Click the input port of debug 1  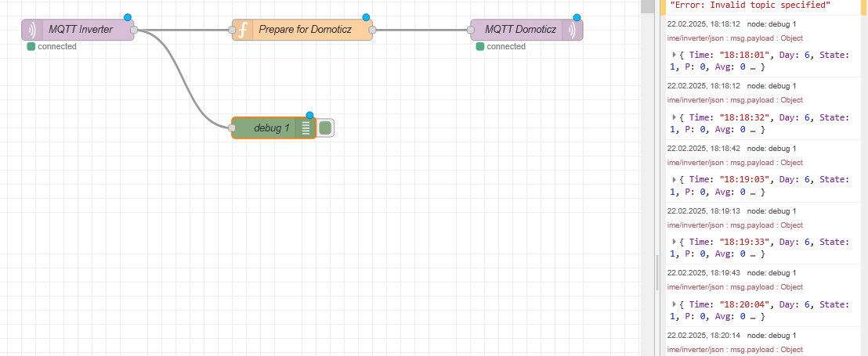tap(231, 128)
